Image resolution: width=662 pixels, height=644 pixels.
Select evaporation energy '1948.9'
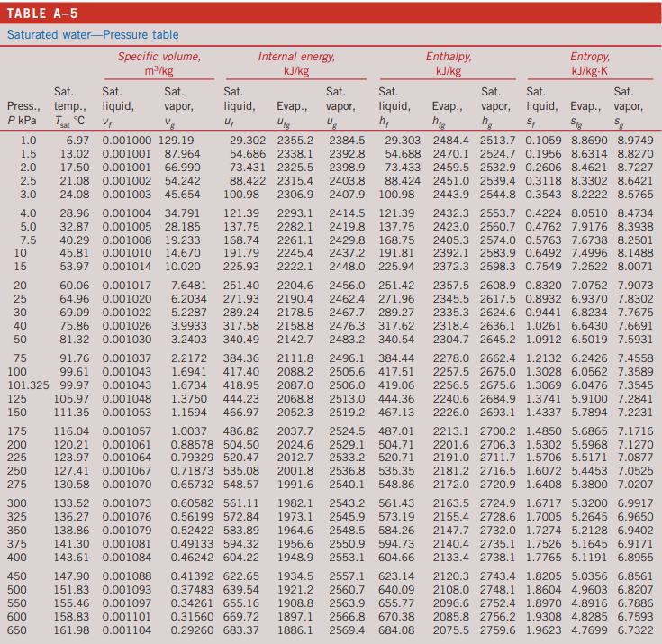click(295, 558)
